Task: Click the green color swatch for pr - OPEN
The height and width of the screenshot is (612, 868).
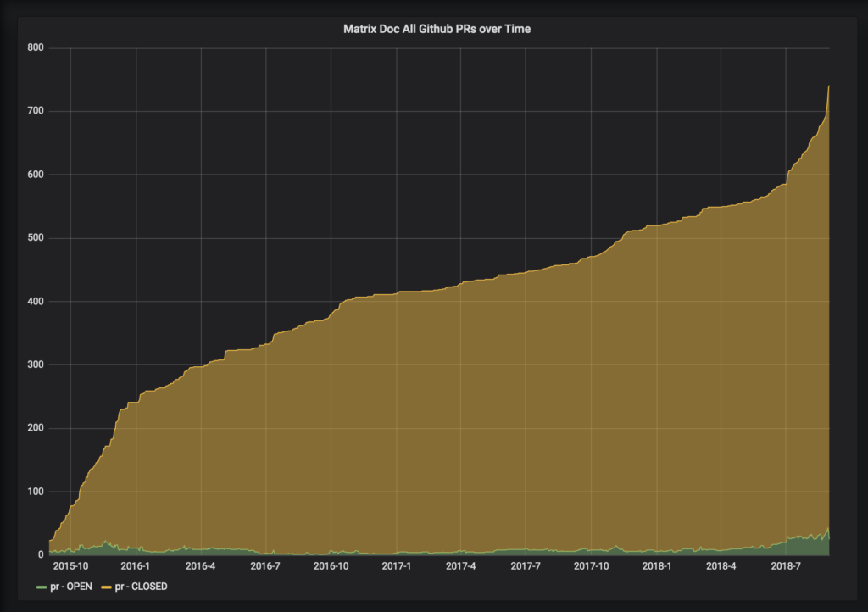Action: 42,587
